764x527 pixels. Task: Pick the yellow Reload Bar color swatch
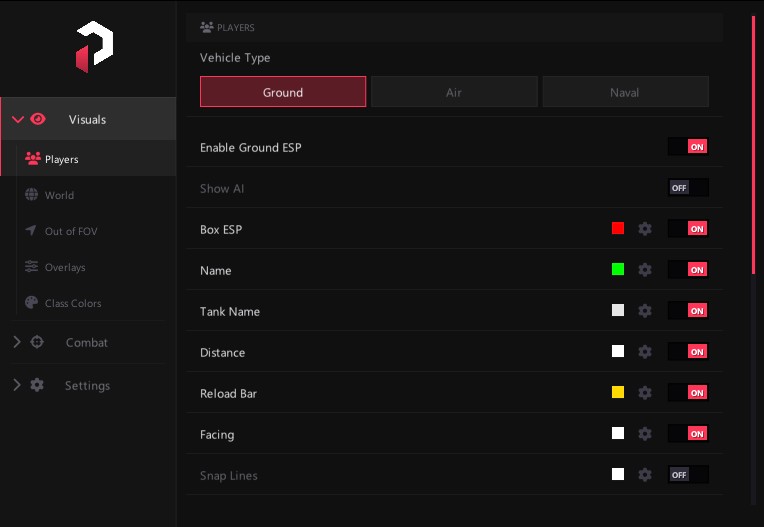(618, 392)
